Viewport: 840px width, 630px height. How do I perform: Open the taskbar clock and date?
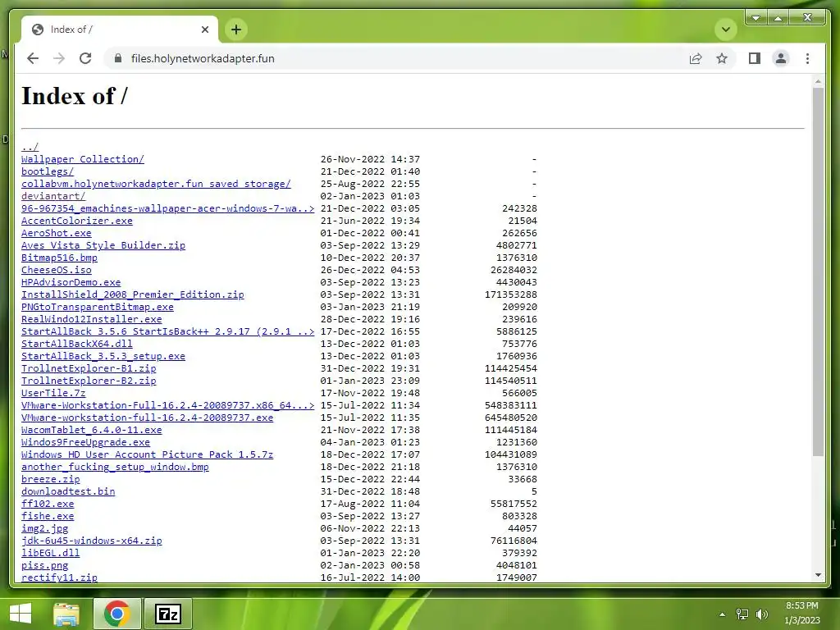click(802, 613)
